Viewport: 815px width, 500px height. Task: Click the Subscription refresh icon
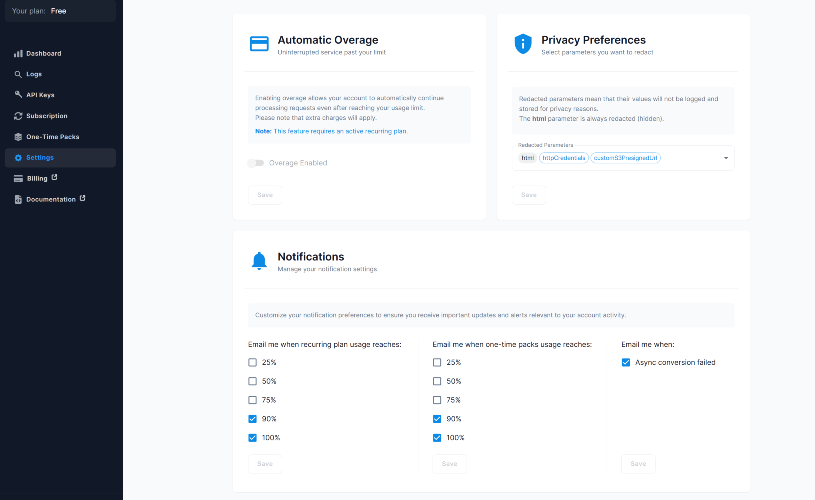pos(18,116)
